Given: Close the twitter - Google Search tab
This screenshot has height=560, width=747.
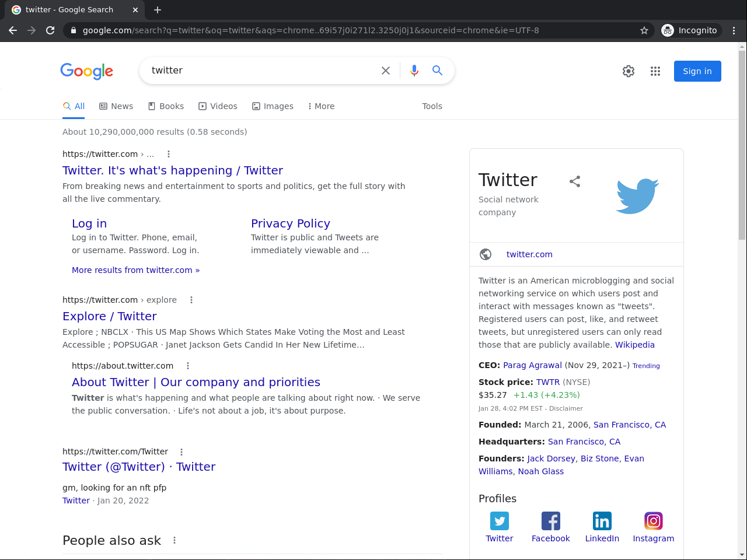Looking at the screenshot, I should tap(135, 10).
